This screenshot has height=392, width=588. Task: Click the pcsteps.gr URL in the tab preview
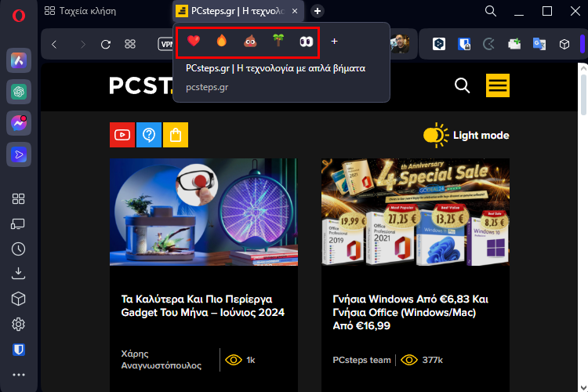point(207,87)
